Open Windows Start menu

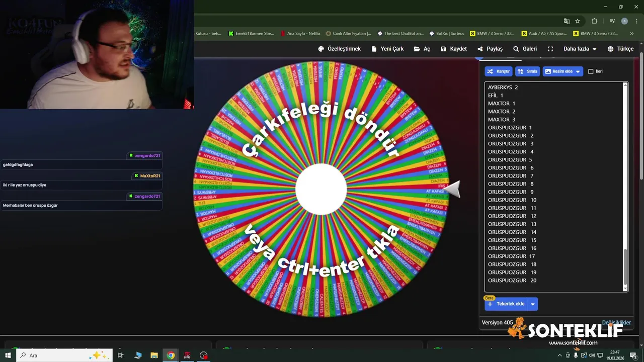(x=8, y=355)
